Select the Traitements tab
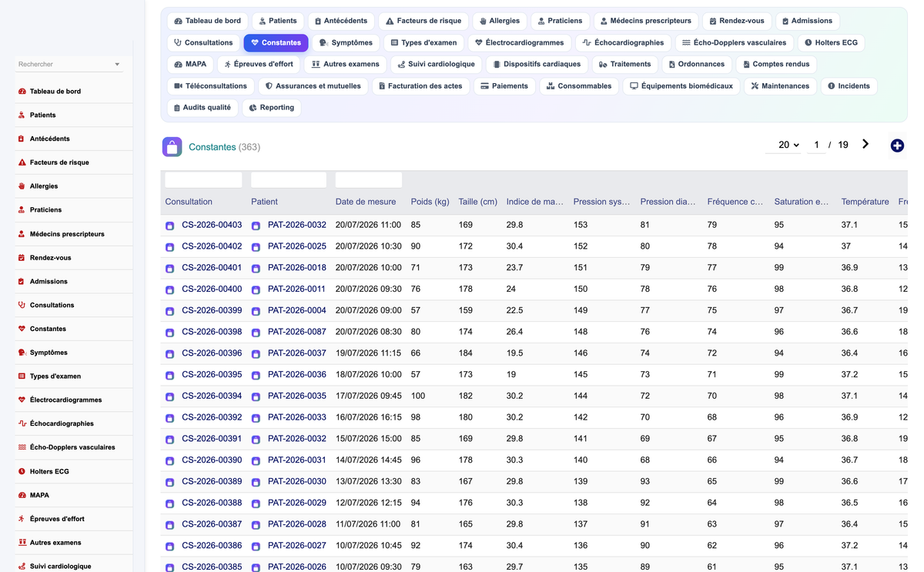924x572 pixels. [624, 64]
